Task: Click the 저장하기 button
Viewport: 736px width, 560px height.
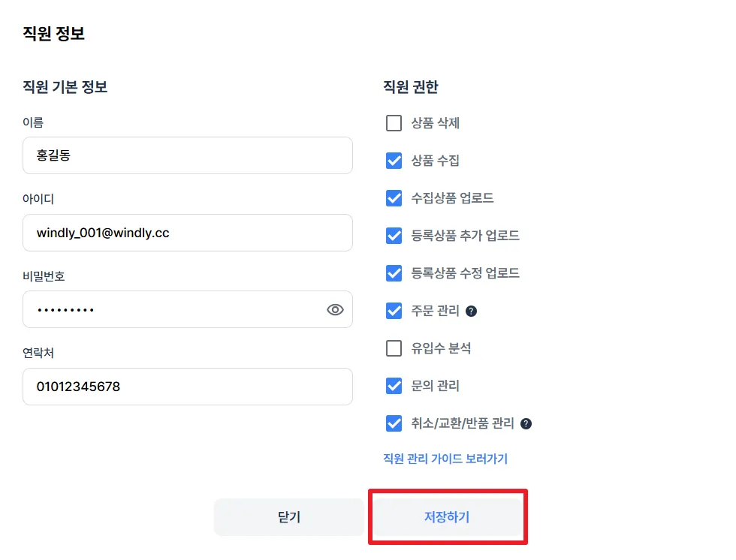Action: (447, 517)
